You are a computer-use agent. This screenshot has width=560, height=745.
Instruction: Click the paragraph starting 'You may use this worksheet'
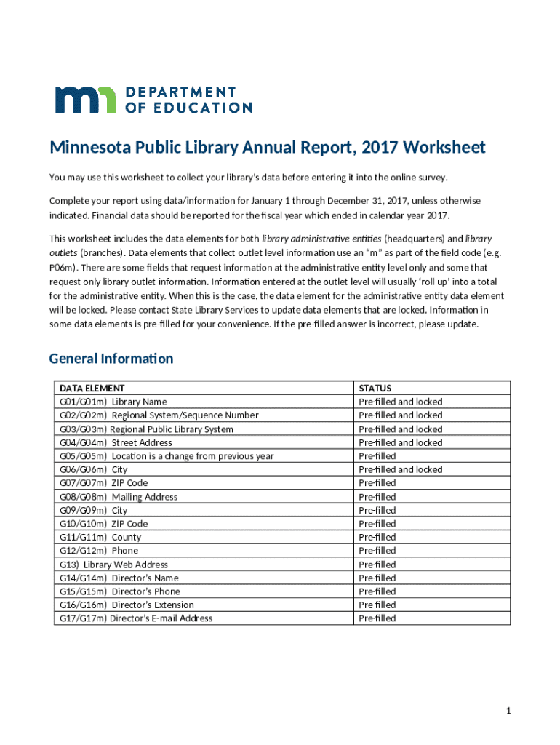[248, 178]
